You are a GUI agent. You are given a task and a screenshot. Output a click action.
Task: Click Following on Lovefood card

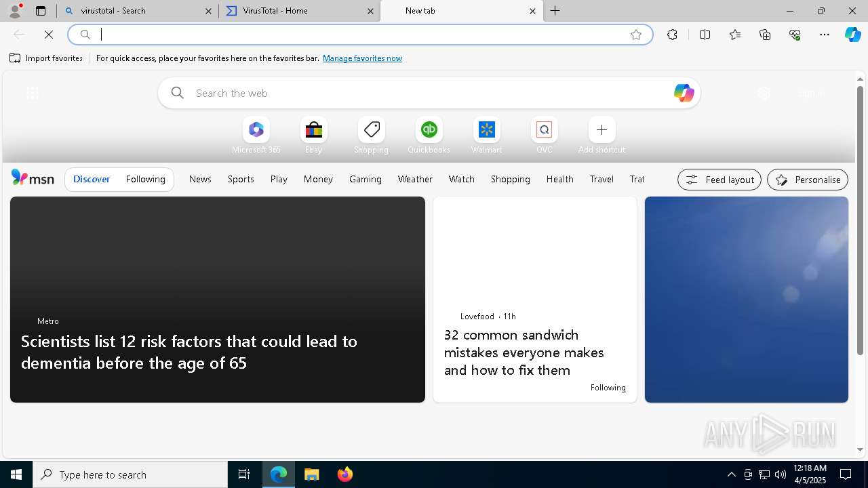(608, 388)
